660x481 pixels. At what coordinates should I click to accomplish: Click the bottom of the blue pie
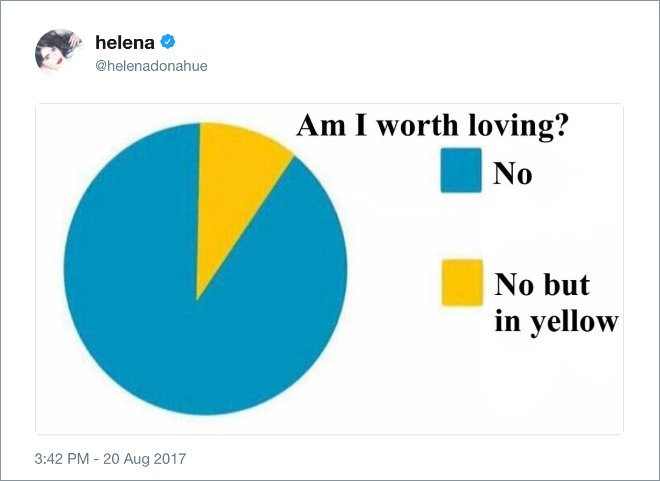pyautogui.click(x=205, y=408)
